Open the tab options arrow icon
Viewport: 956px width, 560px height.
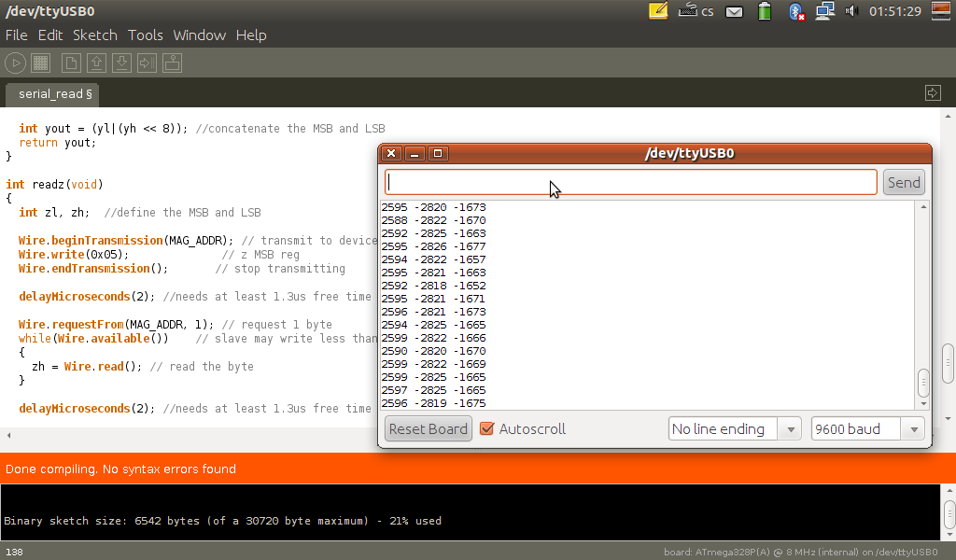[x=932, y=92]
